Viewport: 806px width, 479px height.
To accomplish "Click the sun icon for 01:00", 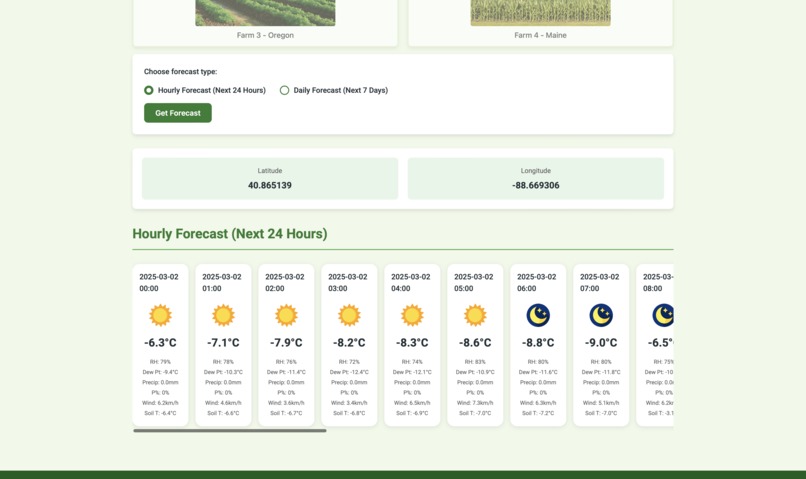I will 223,315.
